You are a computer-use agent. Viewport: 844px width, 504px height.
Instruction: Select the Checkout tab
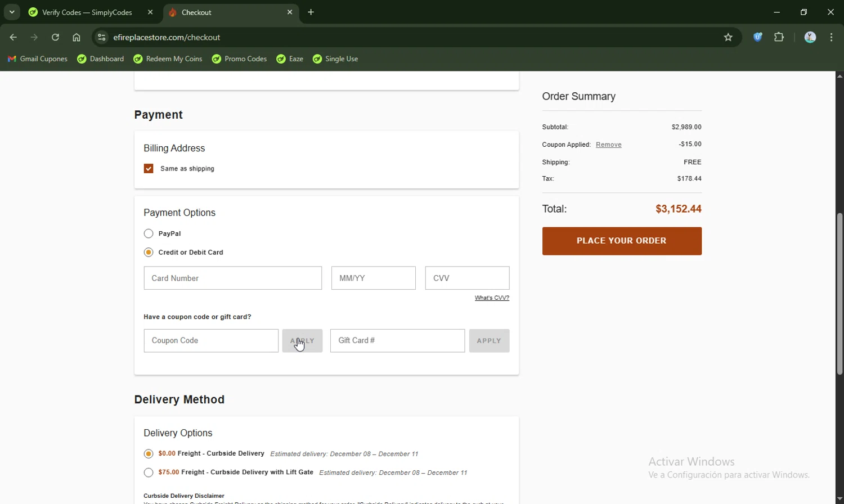point(231,12)
